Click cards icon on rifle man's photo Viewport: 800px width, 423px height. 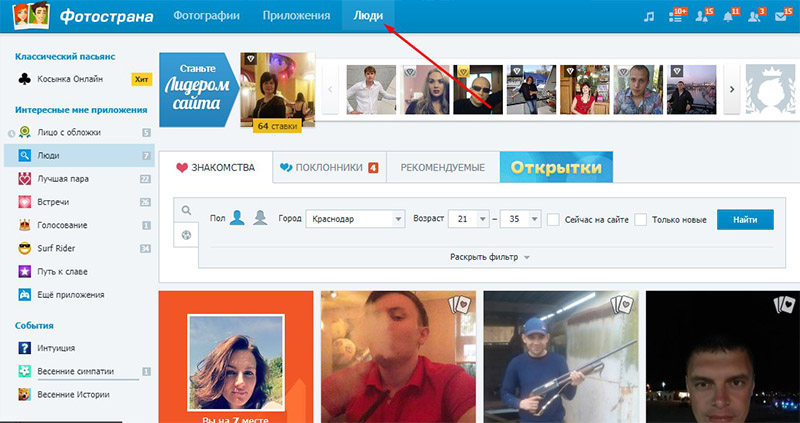(622, 305)
